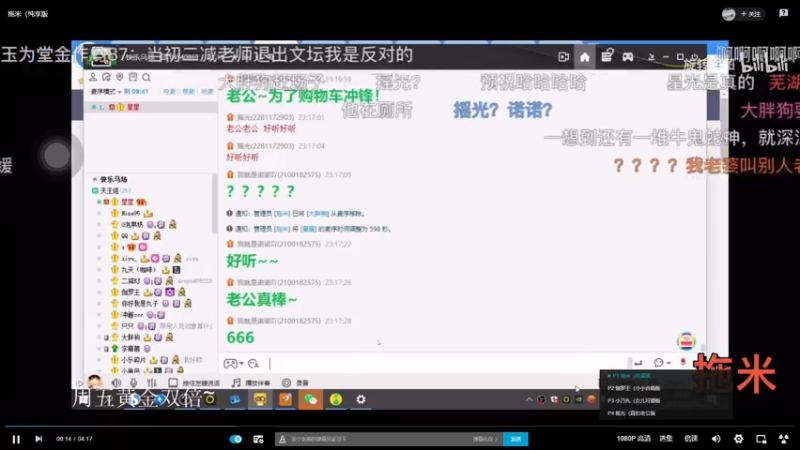Collapse the 快乐马场 channel tree
800x450 pixels.
coord(95,180)
